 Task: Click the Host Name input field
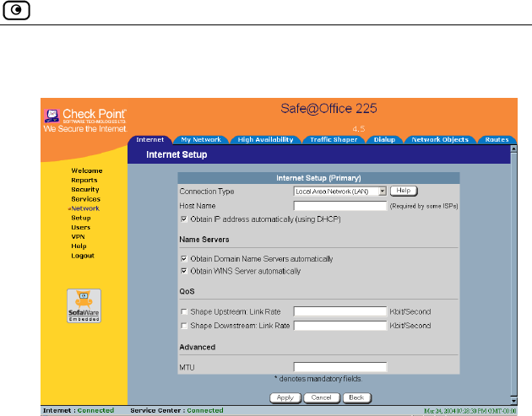(340, 206)
